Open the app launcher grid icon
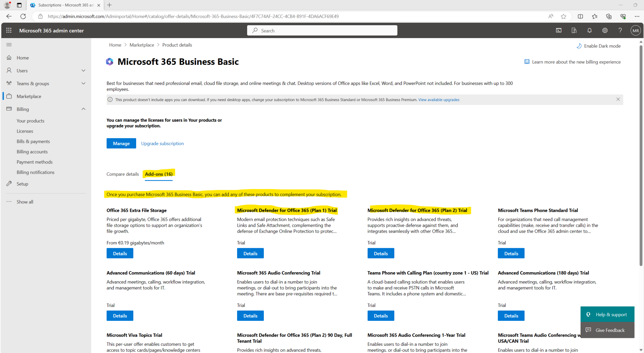 click(x=9, y=30)
